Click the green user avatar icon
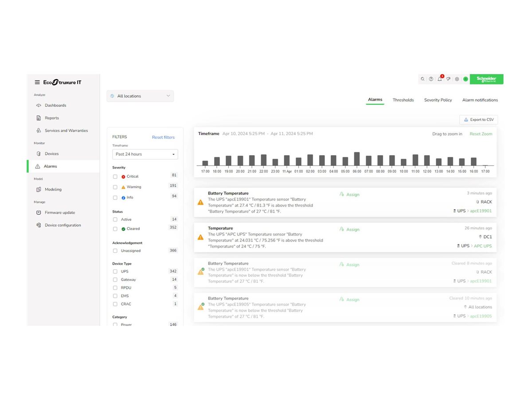Image resolution: width=532 pixels, height=399 pixels. point(465,79)
